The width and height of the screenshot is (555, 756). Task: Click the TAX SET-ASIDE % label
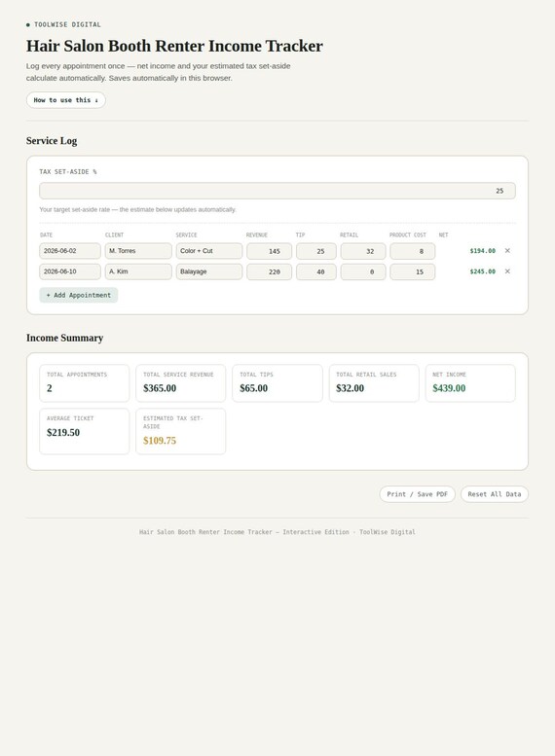pyautogui.click(x=68, y=171)
